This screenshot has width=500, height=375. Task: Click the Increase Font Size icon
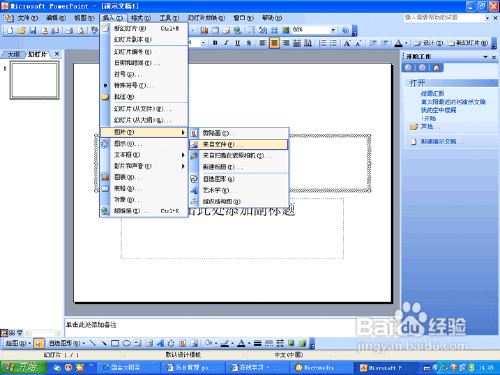pos(347,43)
